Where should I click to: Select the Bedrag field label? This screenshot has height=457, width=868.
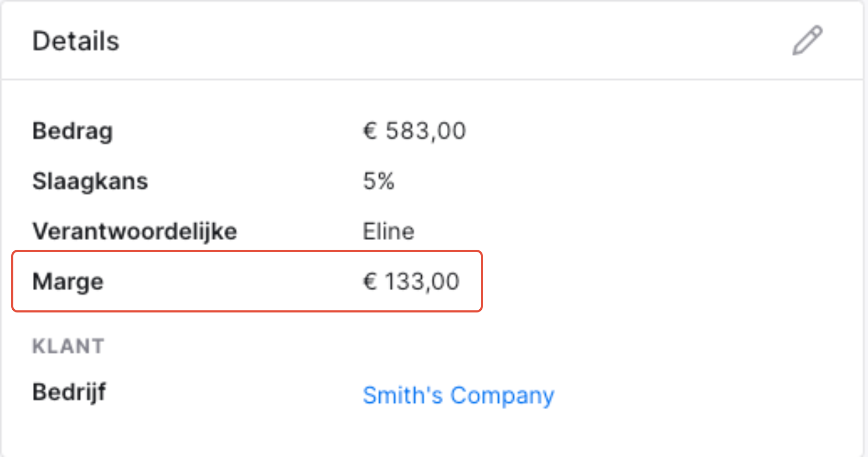[73, 131]
